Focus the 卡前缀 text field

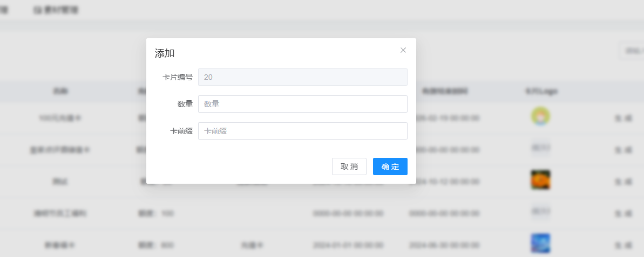[302, 131]
